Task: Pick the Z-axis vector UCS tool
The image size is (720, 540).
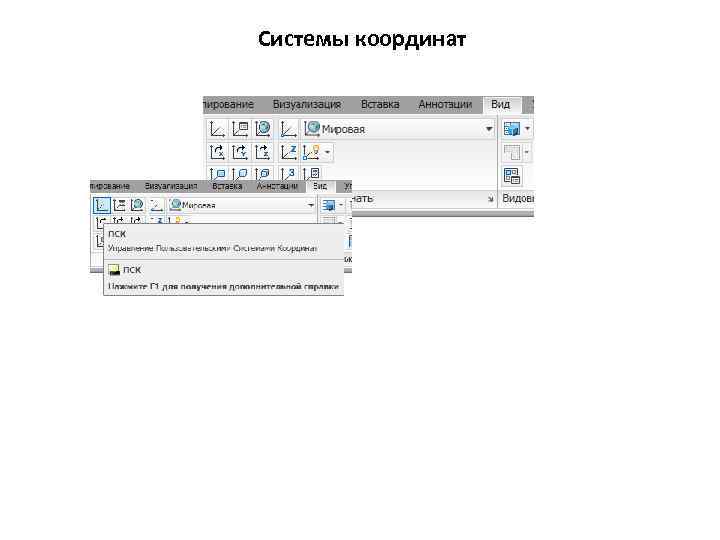Action: point(288,152)
